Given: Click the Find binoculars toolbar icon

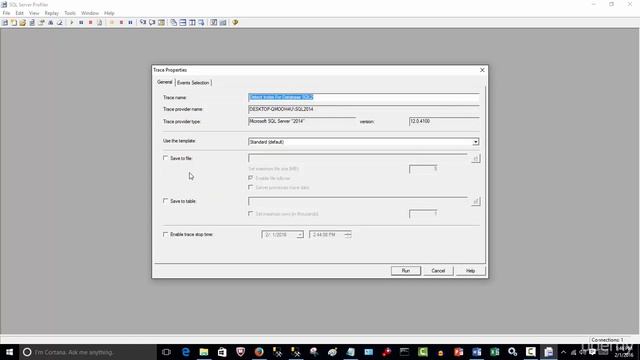Looking at the screenshot, I should pos(51,22).
